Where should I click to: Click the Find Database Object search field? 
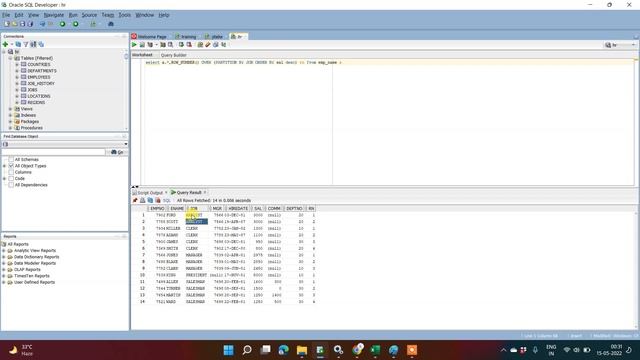[54, 152]
